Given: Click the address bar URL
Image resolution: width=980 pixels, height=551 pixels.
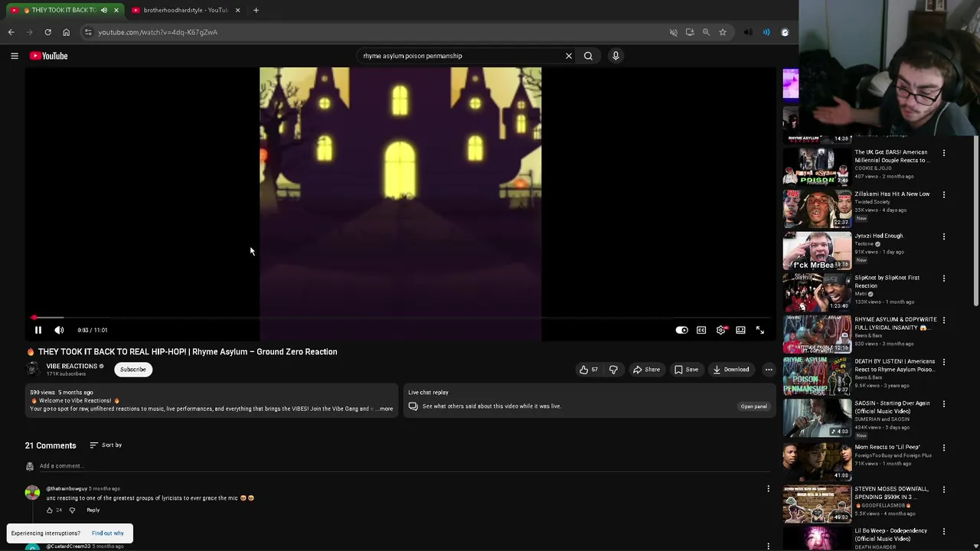Looking at the screenshot, I should point(158,32).
